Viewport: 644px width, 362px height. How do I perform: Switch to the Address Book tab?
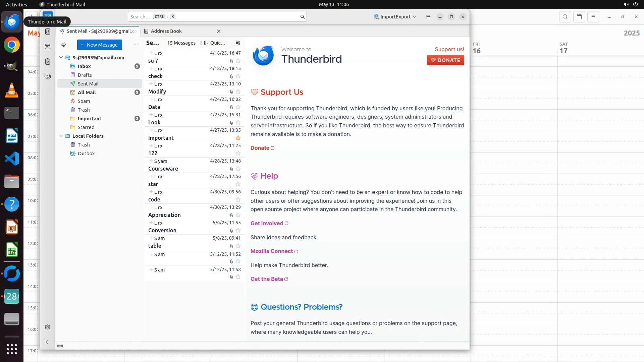[x=166, y=31]
